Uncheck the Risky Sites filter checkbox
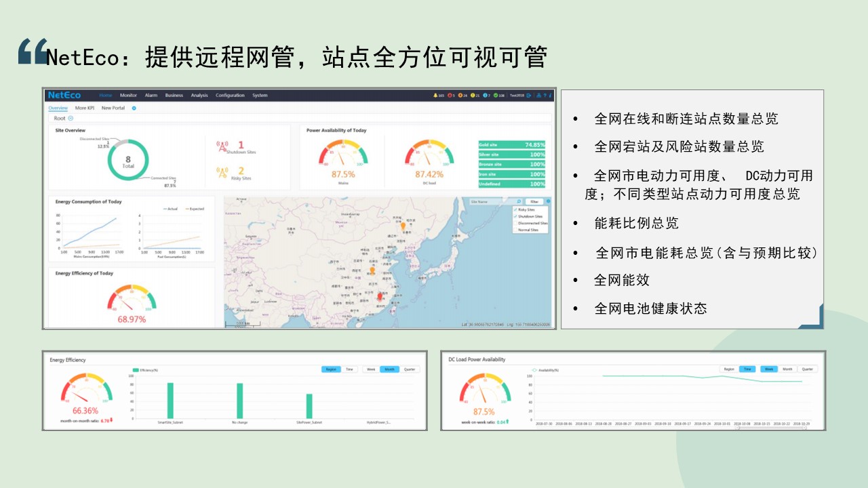The height and width of the screenshot is (488, 868). tap(516, 209)
